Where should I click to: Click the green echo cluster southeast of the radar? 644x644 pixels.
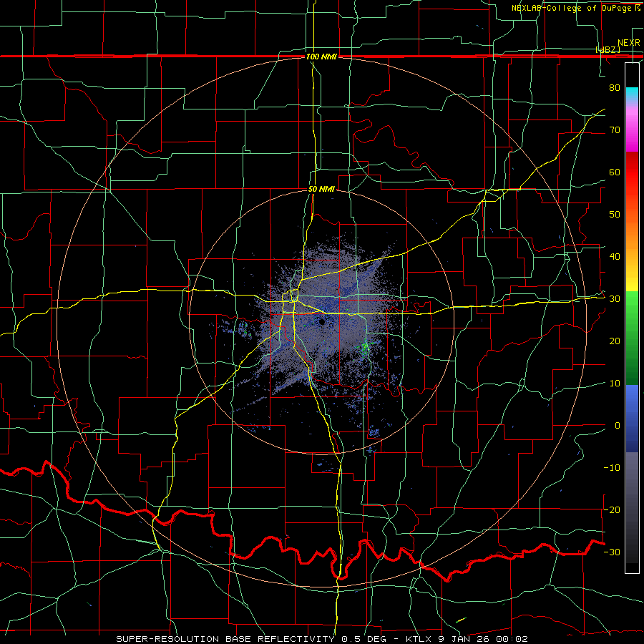[x=364, y=348]
